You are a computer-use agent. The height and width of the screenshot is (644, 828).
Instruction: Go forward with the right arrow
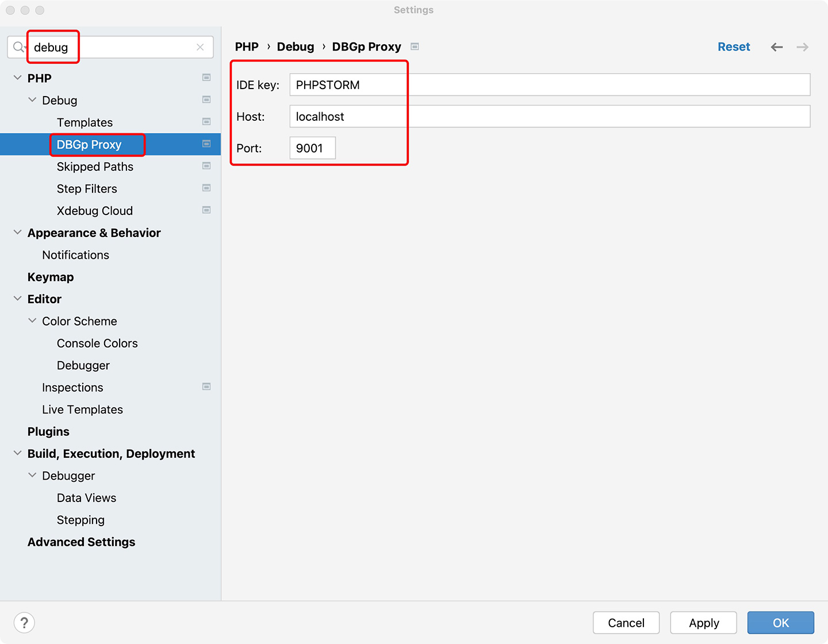803,47
